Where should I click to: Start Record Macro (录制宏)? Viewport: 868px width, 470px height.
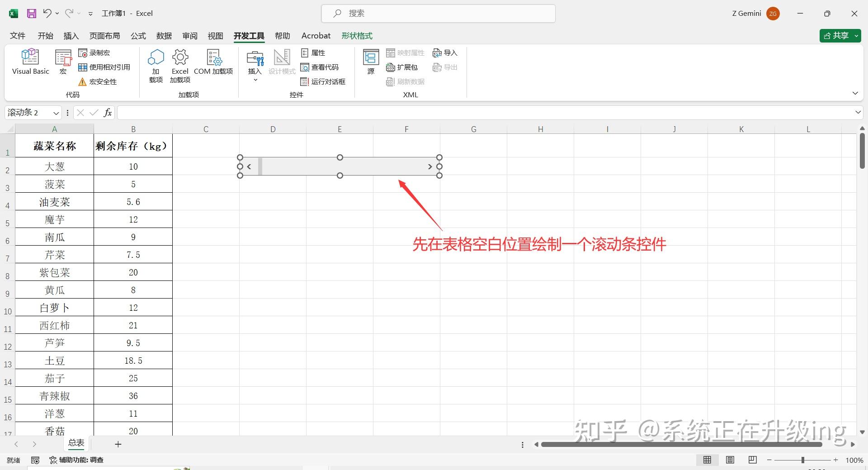94,53
